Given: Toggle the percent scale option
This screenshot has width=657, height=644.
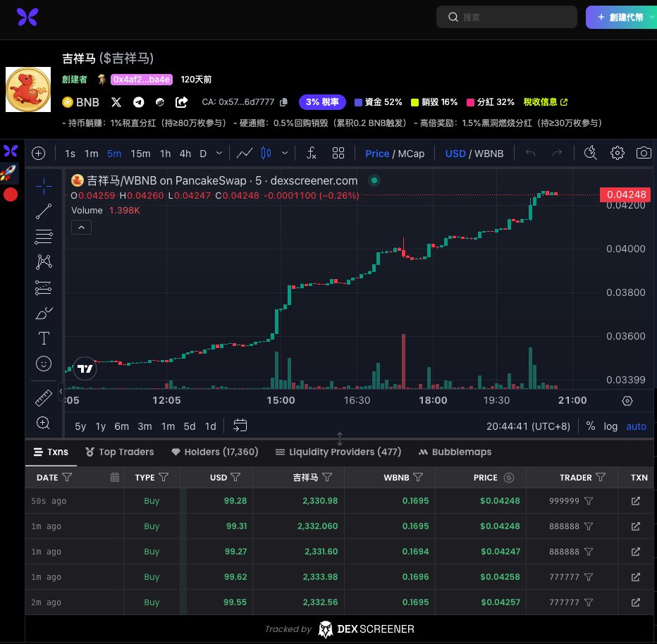Looking at the screenshot, I should [x=590, y=426].
